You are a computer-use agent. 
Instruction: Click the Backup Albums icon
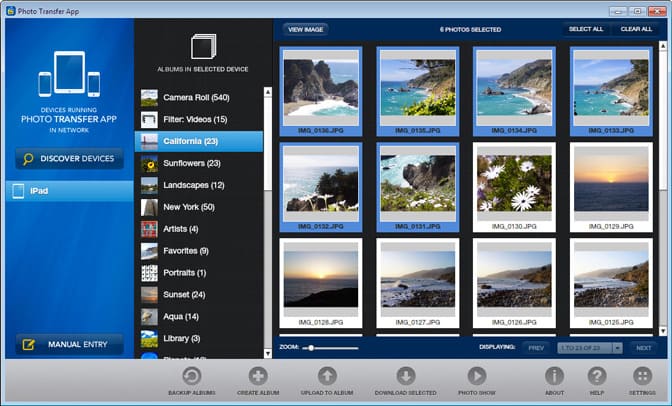[192, 376]
